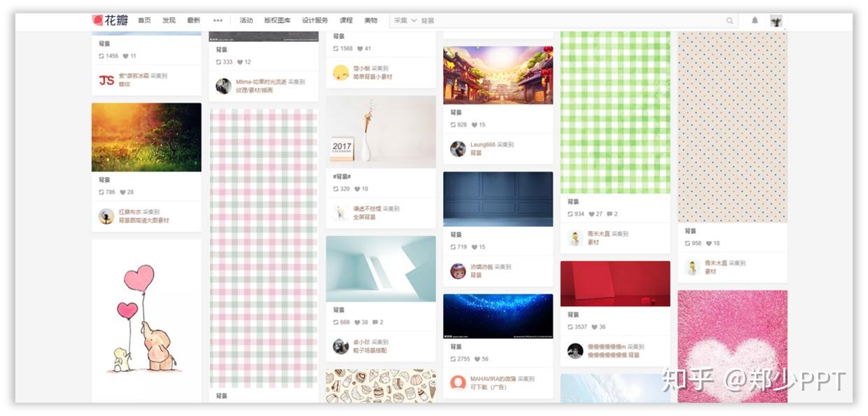Click the search magnifier icon
The height and width of the screenshot is (416, 868).
click(x=730, y=21)
